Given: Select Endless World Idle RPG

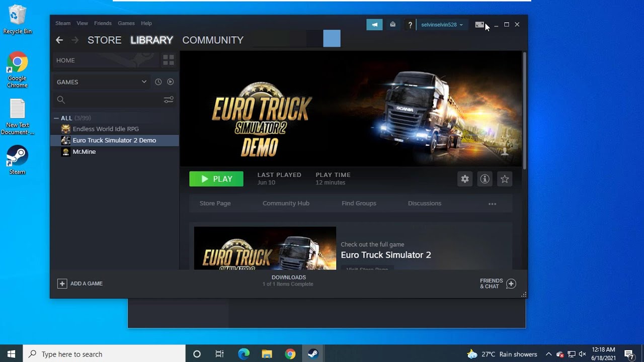Looking at the screenshot, I should click(115, 129).
